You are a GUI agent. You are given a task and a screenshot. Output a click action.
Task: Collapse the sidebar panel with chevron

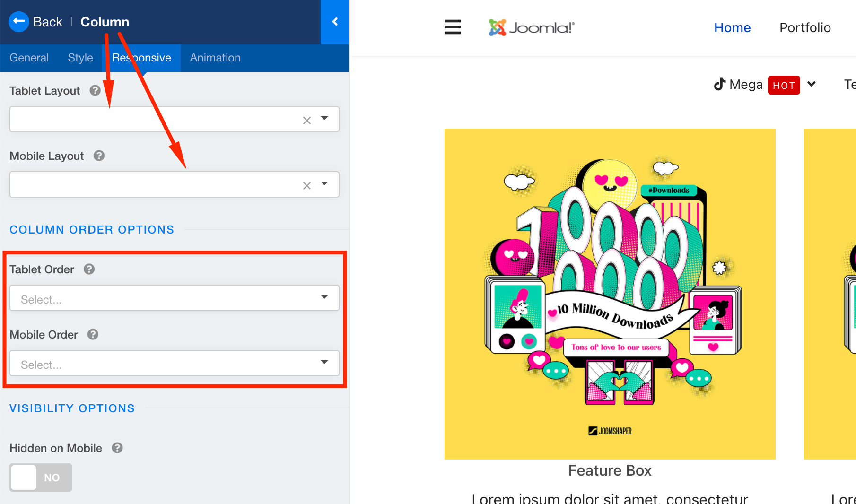[x=335, y=22]
